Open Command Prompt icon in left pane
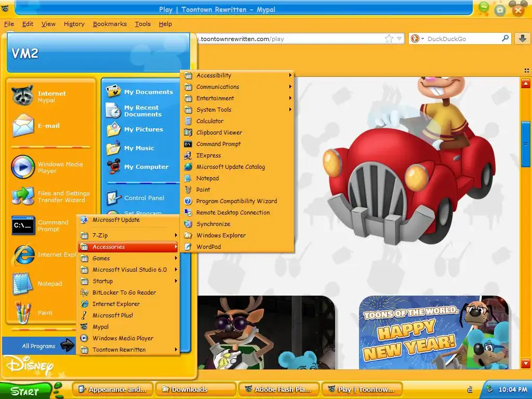Screen dimensions: 532x399 coord(23,225)
